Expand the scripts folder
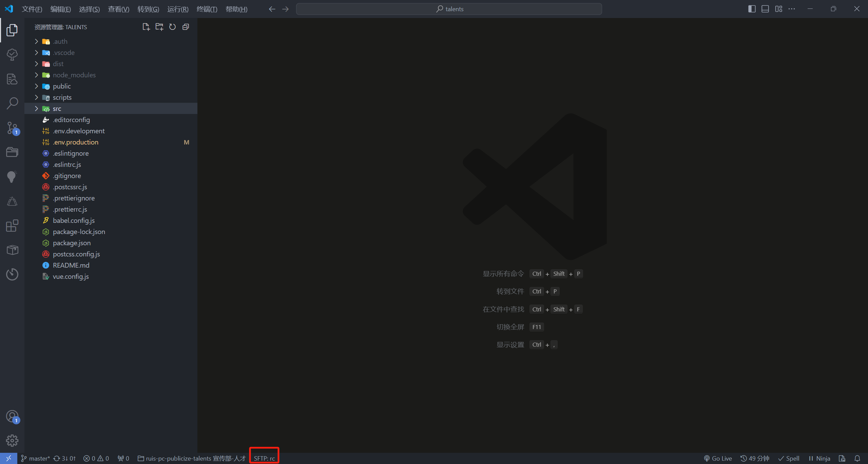The height and width of the screenshot is (464, 868). (111, 97)
